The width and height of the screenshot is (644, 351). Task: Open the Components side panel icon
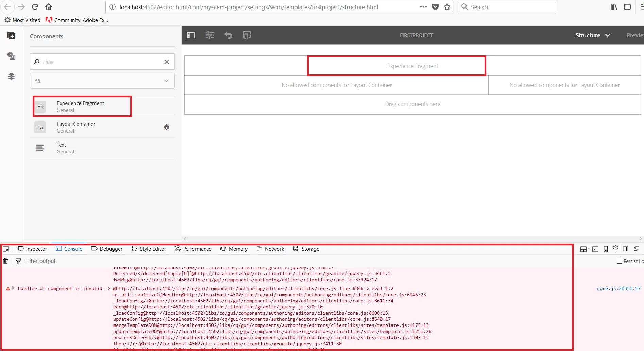click(11, 36)
